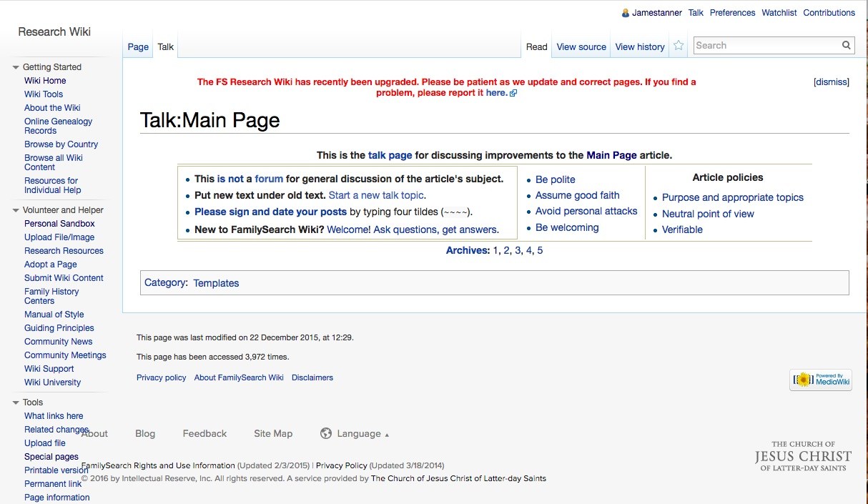Open Browse by Country link
This screenshot has height=504, width=868.
61,144
